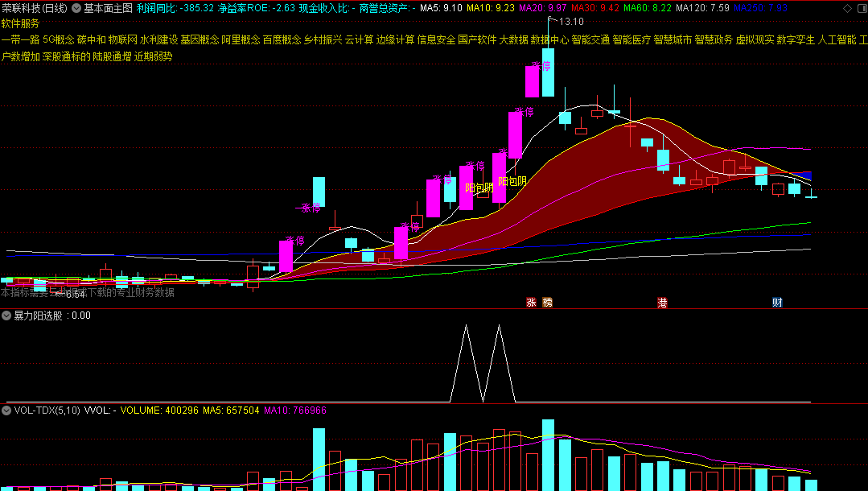This screenshot has width=868, height=491.
Task: Open the 智慧政务 concept tag
Action: pos(714,40)
